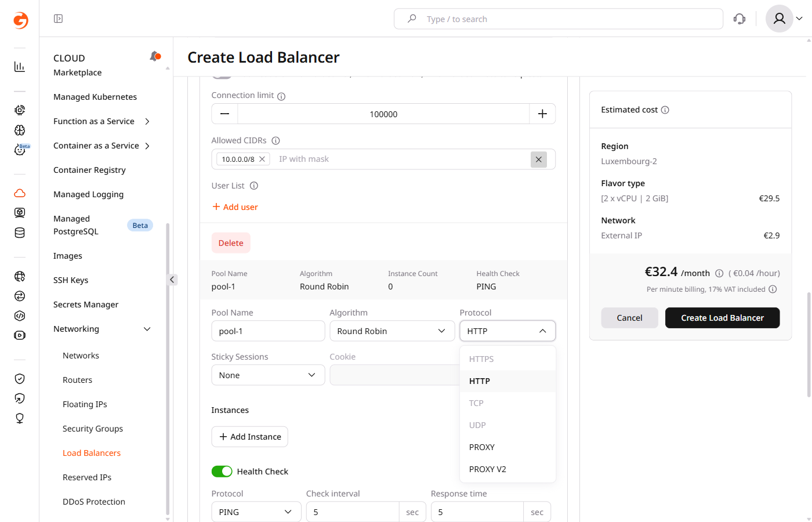Remove the 10.0.0.0/8 CIDR tag
Image resolution: width=812 pixels, height=522 pixels.
(x=262, y=159)
